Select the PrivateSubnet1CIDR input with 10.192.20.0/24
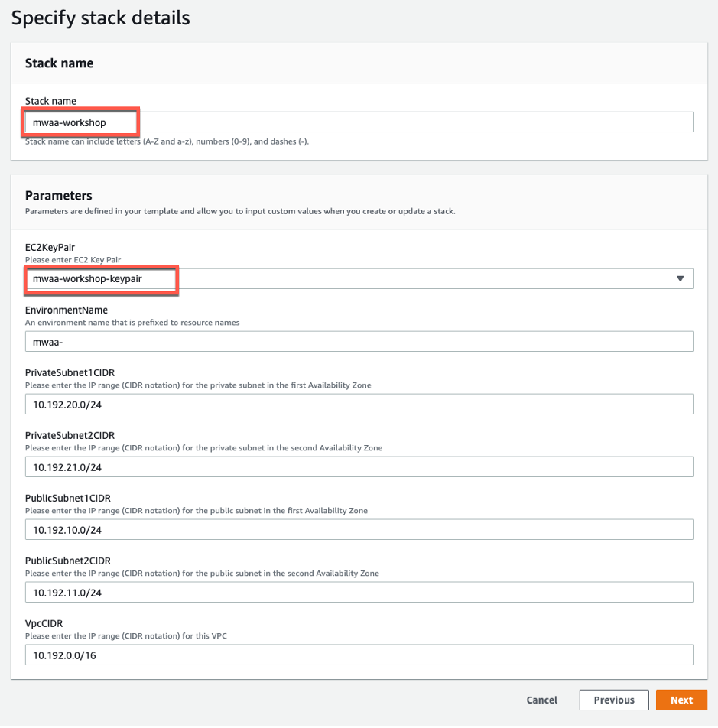The height and width of the screenshot is (728, 718). (x=358, y=405)
